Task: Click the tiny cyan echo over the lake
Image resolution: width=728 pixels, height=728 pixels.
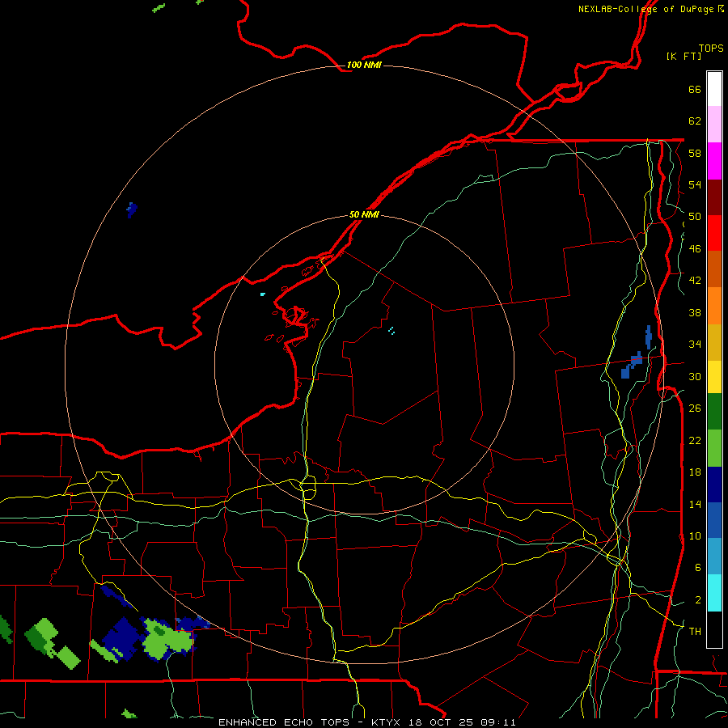Action: (x=263, y=294)
